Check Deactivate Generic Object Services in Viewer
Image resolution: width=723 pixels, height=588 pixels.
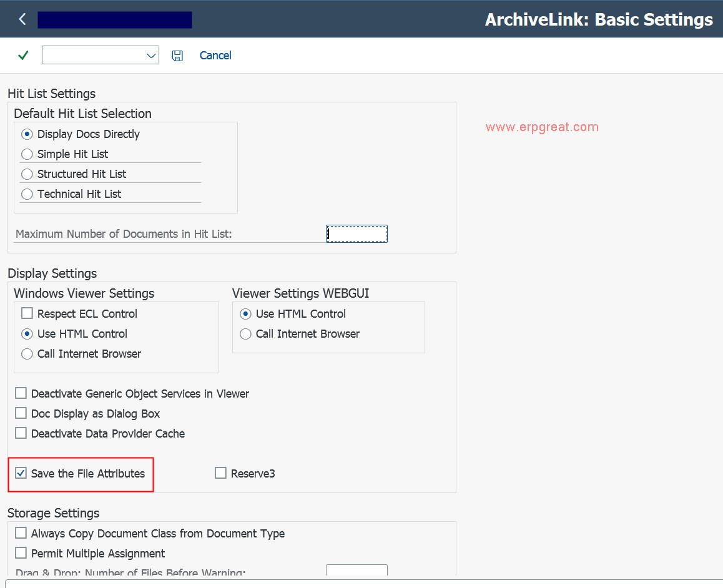(x=21, y=394)
